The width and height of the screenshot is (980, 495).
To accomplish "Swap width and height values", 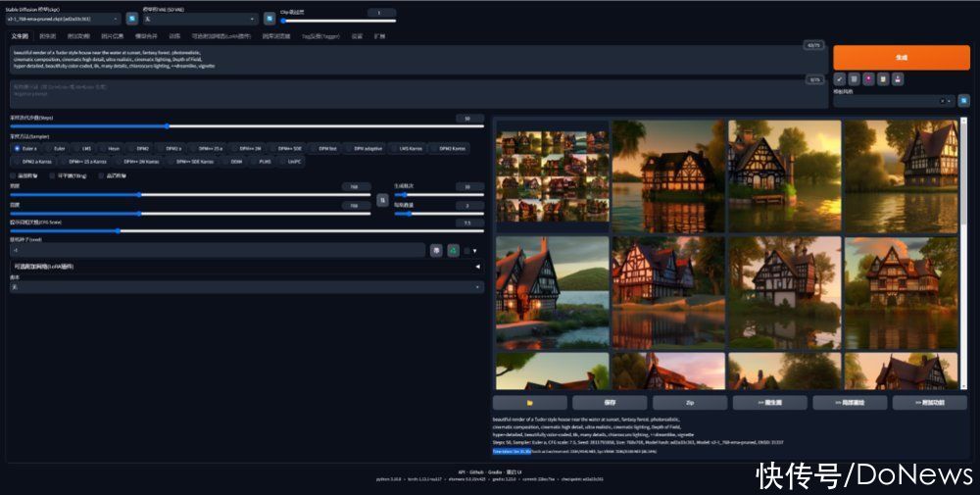I will pyautogui.click(x=382, y=199).
